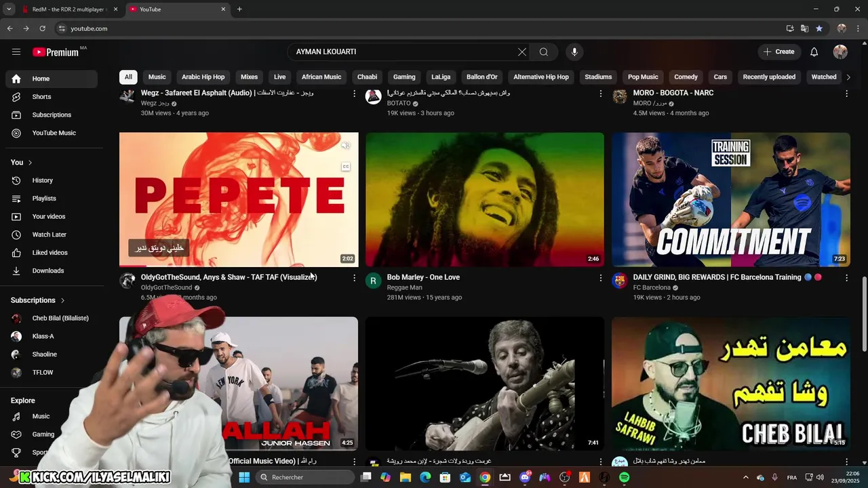Viewport: 868px width, 488px height.
Task: Click the YouTube Premium logo
Action: (x=56, y=52)
